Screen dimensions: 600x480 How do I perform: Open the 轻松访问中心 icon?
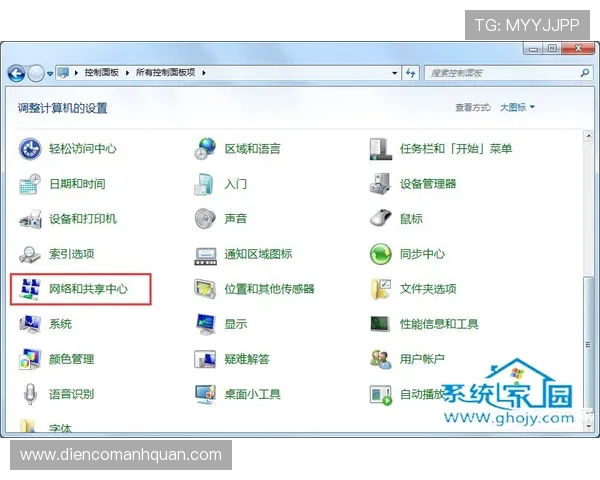tap(30, 149)
